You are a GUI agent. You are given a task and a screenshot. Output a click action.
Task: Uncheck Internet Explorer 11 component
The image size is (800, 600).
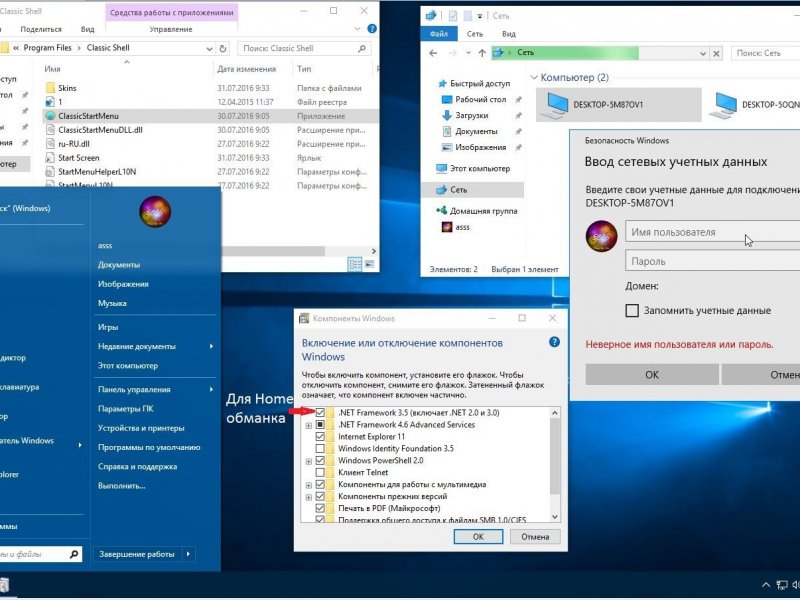click(320, 436)
